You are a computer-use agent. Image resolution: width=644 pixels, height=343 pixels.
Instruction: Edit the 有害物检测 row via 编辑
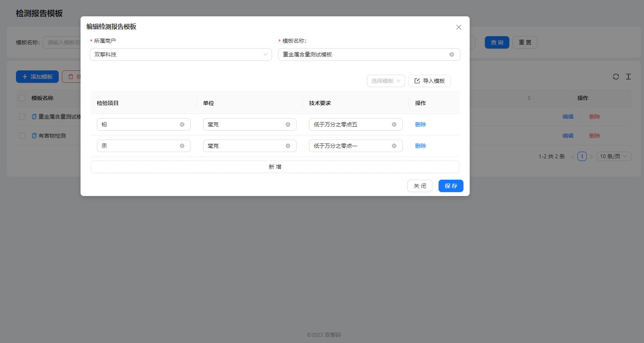(x=568, y=136)
